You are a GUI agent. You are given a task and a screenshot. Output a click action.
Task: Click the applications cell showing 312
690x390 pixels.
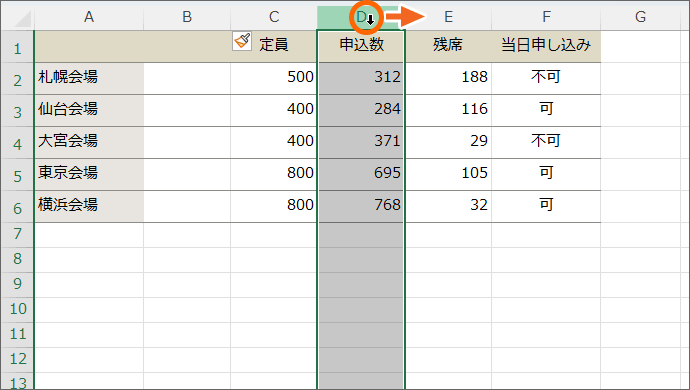click(x=361, y=79)
